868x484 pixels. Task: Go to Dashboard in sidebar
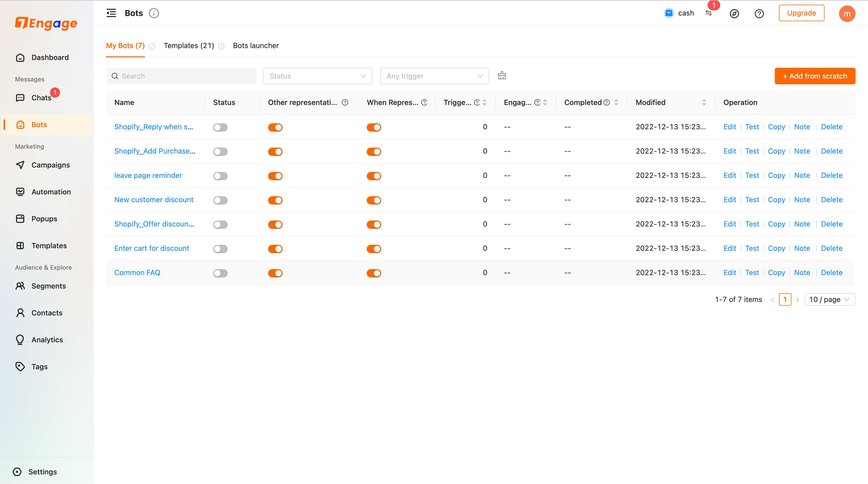[42, 58]
